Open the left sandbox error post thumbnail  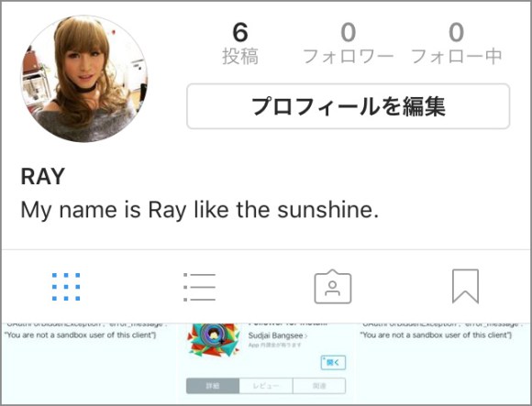(x=89, y=363)
